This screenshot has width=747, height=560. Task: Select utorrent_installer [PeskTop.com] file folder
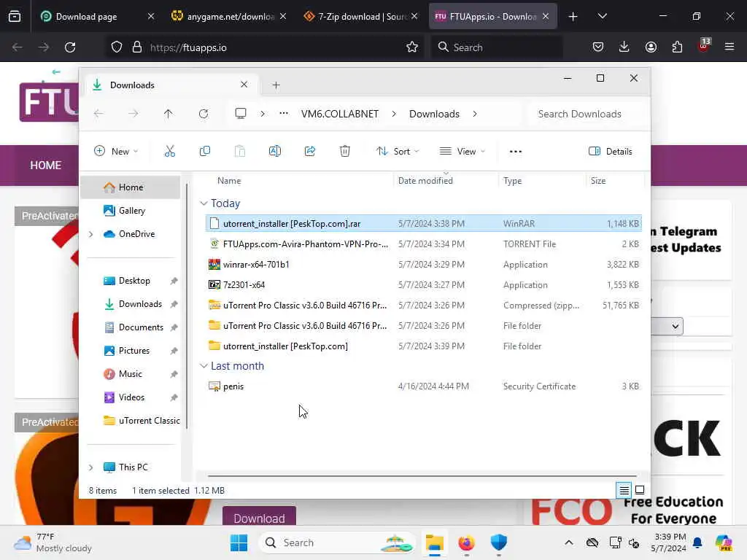pyautogui.click(x=424, y=346)
